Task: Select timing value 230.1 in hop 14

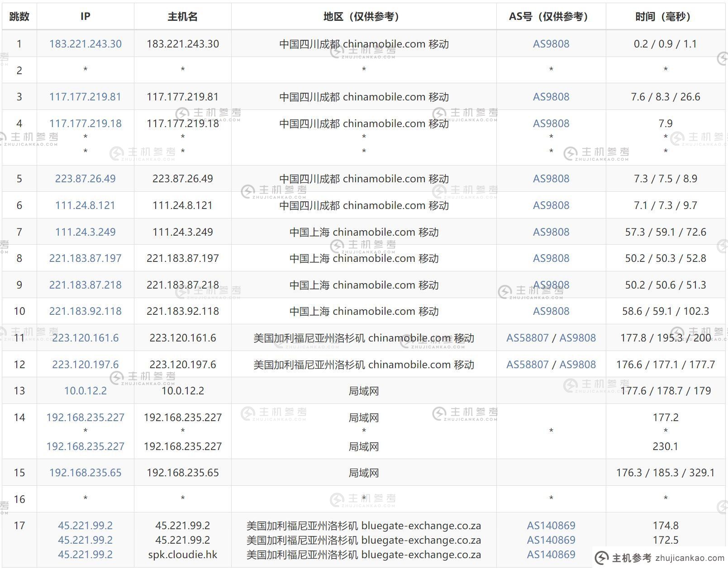Action: [x=666, y=446]
